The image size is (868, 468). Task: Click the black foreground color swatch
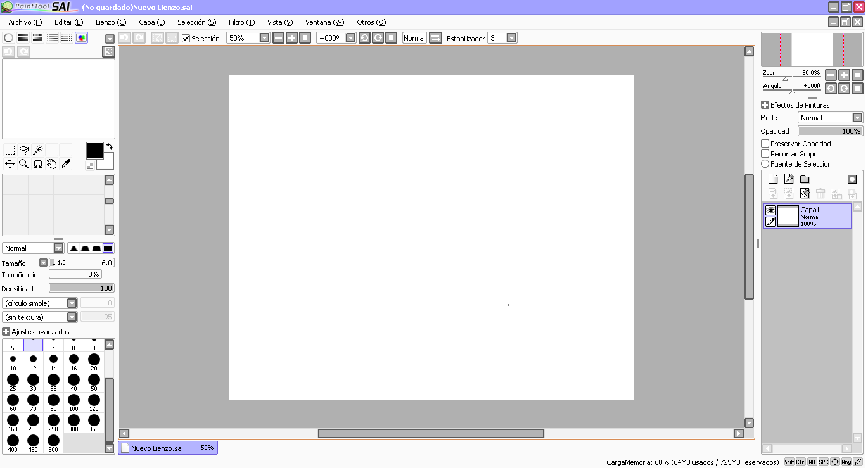coord(94,151)
